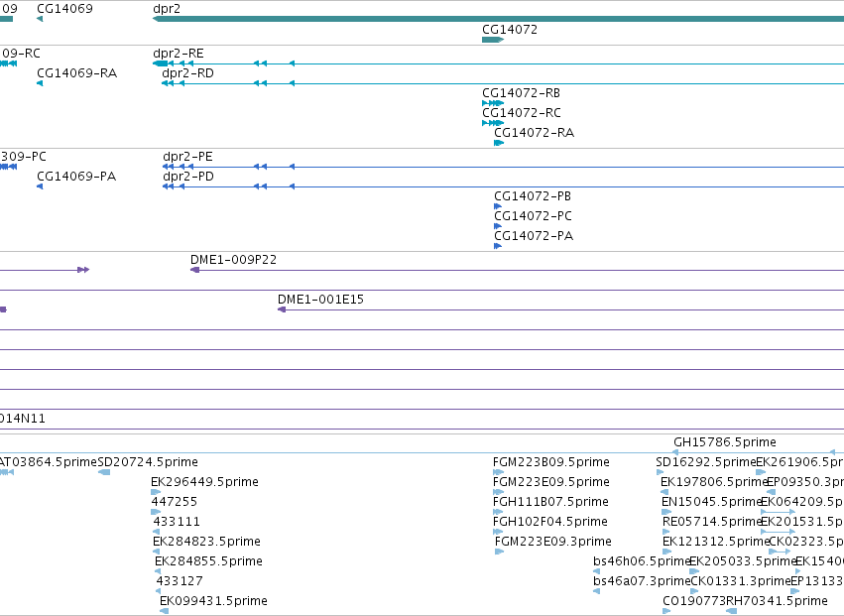Open the FGH111B07.5prime EST label

(550, 502)
